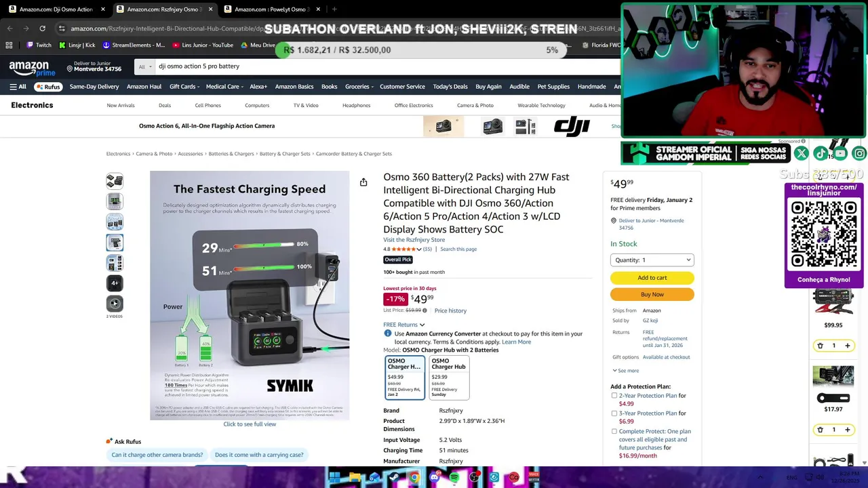Open a new browser tab with the plus icon
868x488 pixels.
(334, 9)
